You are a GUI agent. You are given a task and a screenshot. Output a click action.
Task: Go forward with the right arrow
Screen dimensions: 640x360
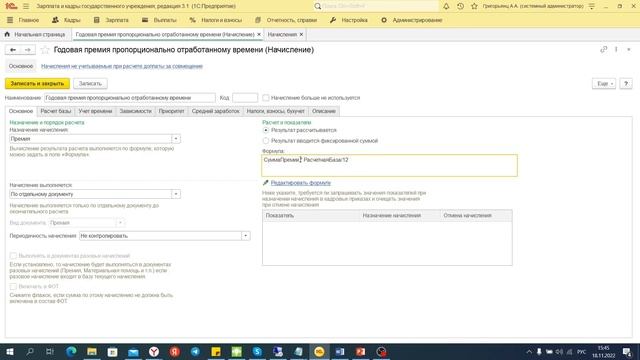[x=28, y=50]
